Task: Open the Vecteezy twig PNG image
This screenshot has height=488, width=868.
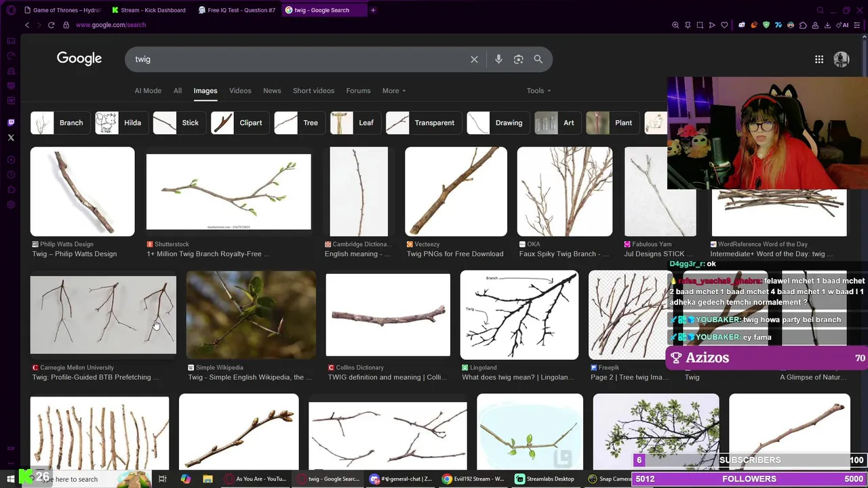Action: click(456, 191)
